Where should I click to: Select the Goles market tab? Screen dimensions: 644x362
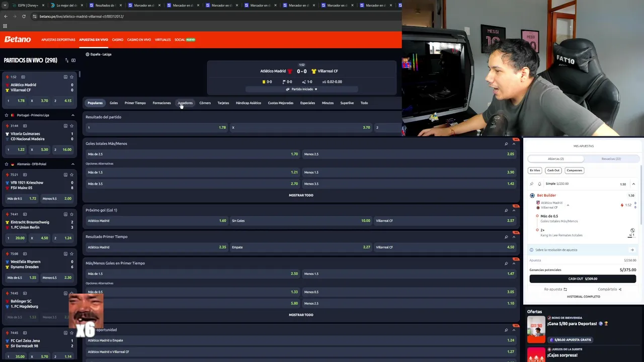[x=114, y=103]
